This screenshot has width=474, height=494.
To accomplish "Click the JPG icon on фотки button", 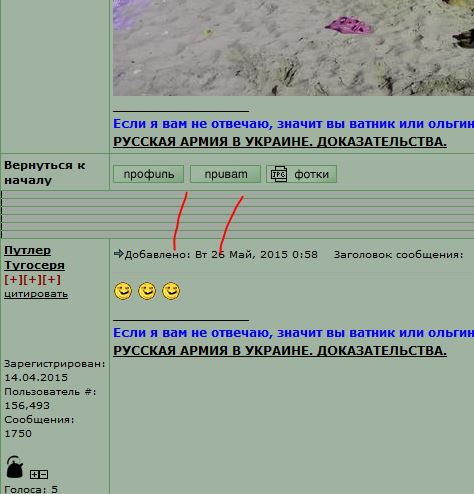I will [x=279, y=174].
